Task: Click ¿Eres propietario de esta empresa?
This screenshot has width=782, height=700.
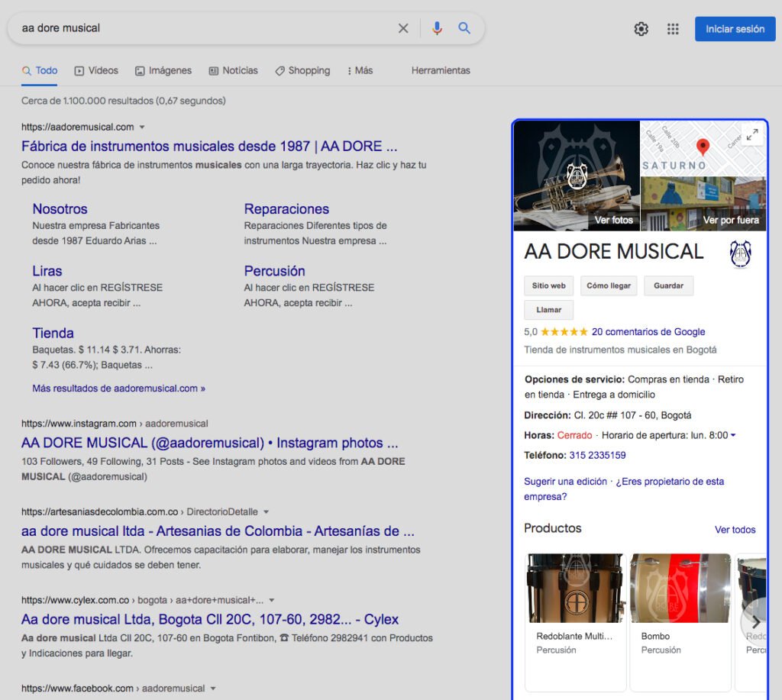Action: [x=624, y=489]
